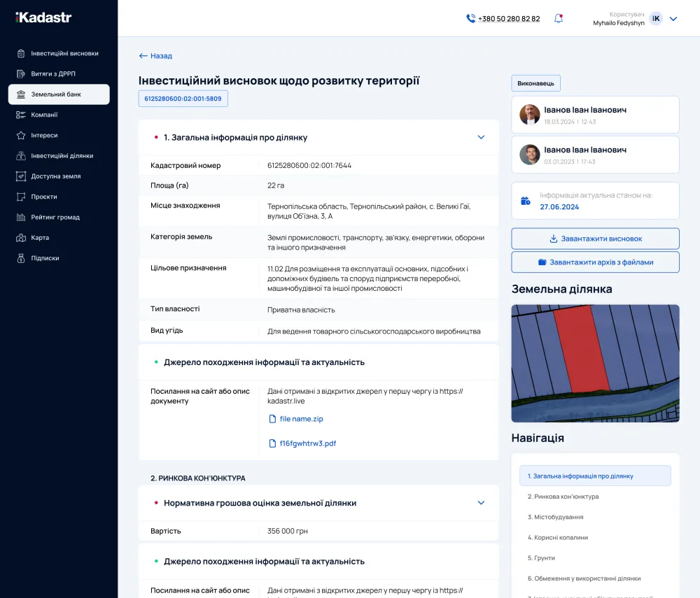Select the Виконавець tab

[535, 83]
